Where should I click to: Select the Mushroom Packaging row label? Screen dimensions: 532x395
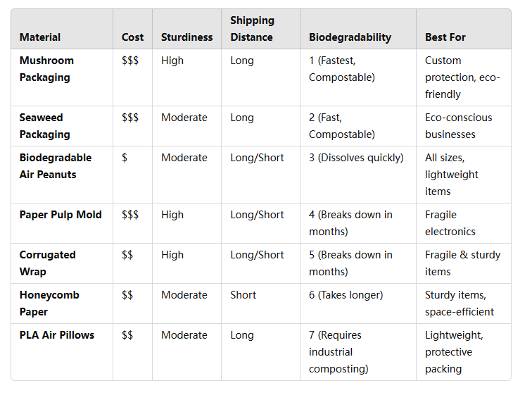tap(46, 69)
